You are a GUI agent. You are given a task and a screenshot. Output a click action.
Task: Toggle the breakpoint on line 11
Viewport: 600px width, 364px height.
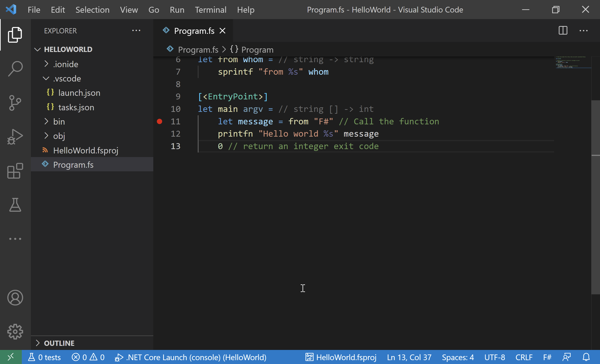pos(159,121)
